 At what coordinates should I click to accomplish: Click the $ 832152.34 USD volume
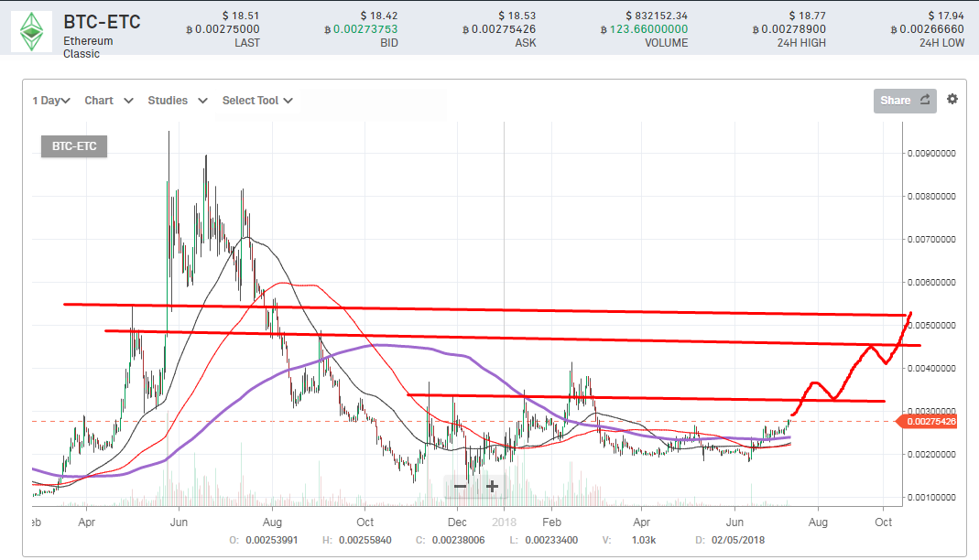click(657, 16)
